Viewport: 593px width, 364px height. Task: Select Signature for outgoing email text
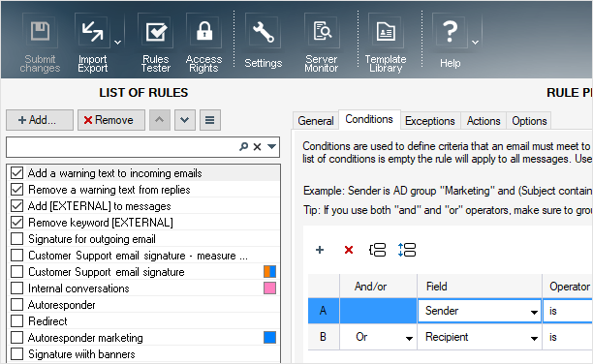tap(92, 239)
